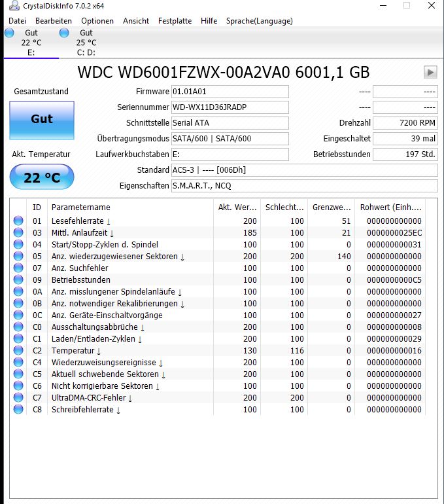Image resolution: width=444 pixels, height=504 pixels.
Task: Click raw value 000000000031
Action: (x=394, y=245)
